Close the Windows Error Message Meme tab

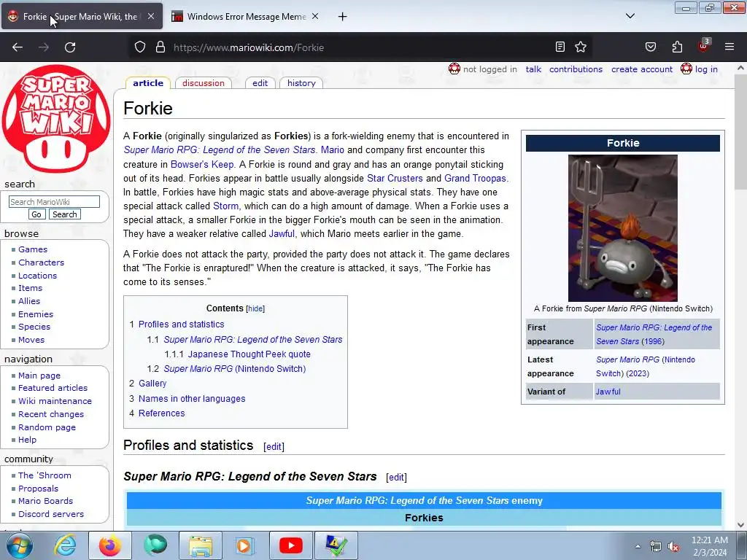point(315,16)
